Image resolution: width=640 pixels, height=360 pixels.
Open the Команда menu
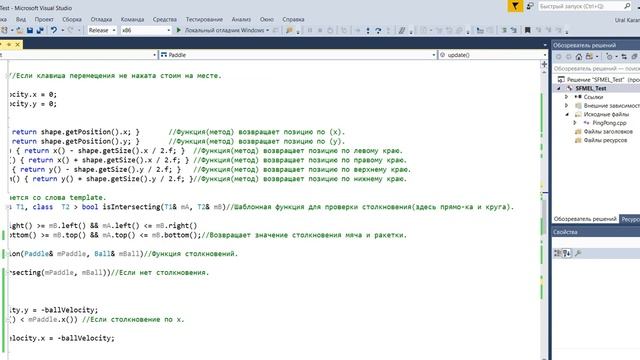132,19
